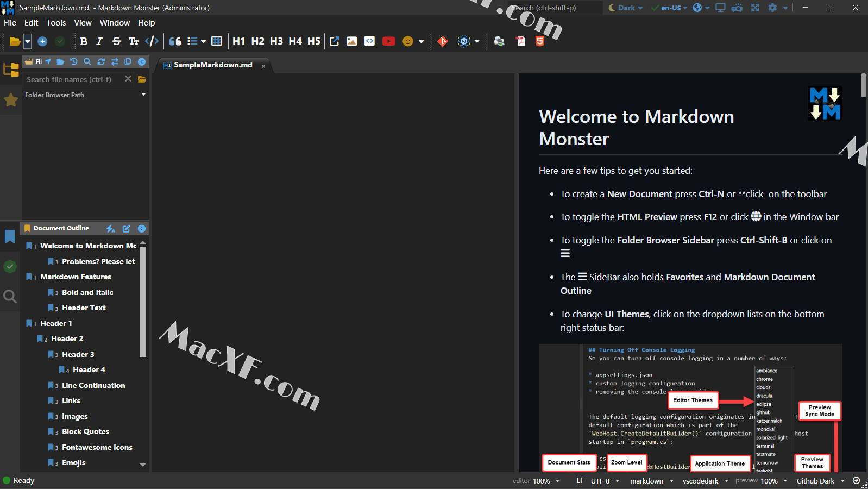Image resolution: width=868 pixels, height=489 pixels.
Task: Open the Github Dark preview theme dropdown
Action: 820,481
